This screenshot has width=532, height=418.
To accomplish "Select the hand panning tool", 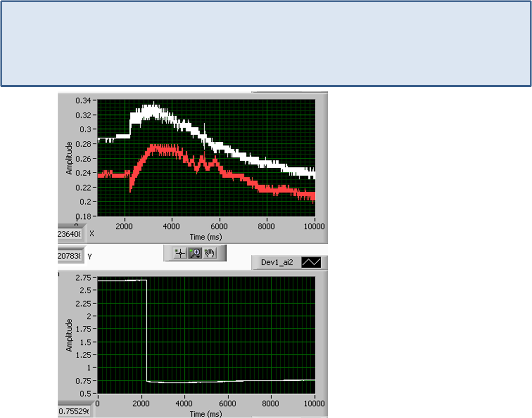I will tap(209, 253).
